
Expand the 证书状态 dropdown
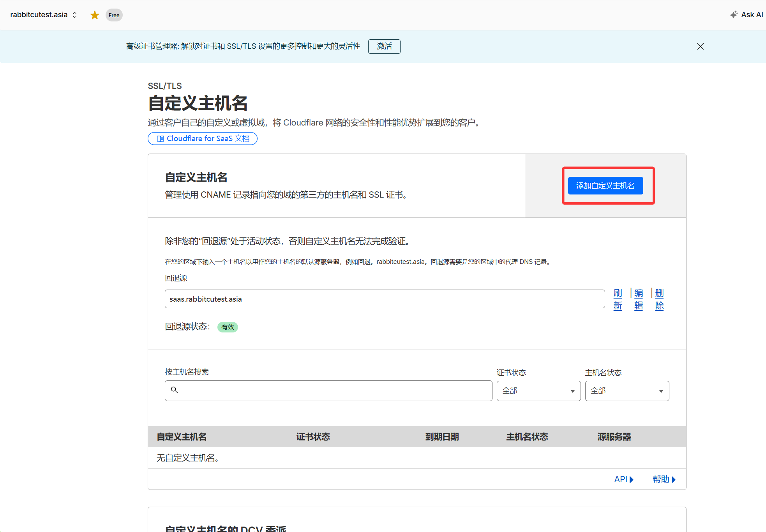tap(538, 391)
